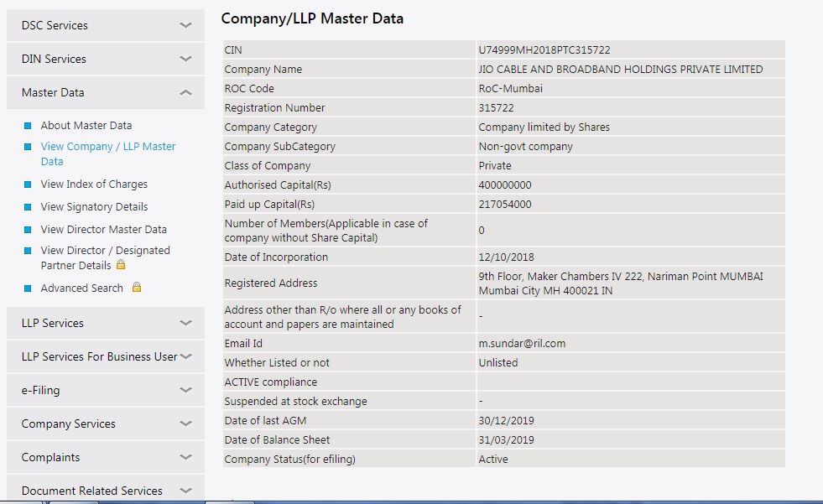Expand LLP Services For Business User chevron
823x504 pixels.
click(x=185, y=356)
